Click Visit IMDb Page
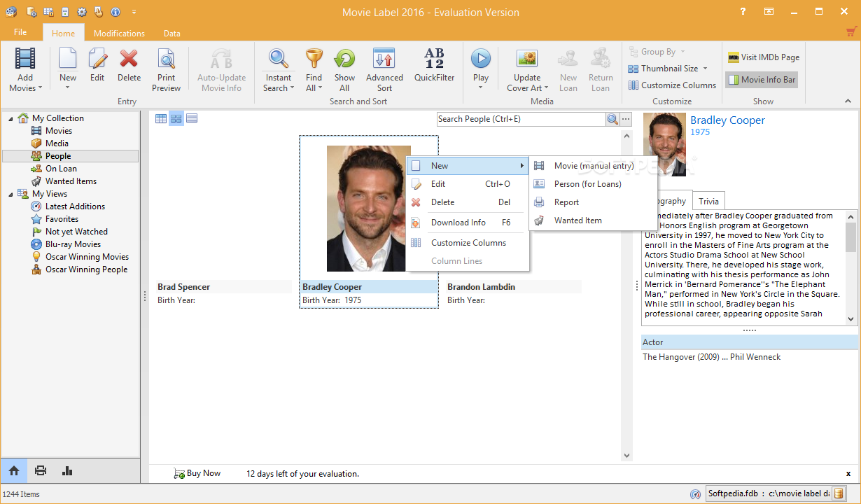Screen dimensions: 861x504 point(763,57)
